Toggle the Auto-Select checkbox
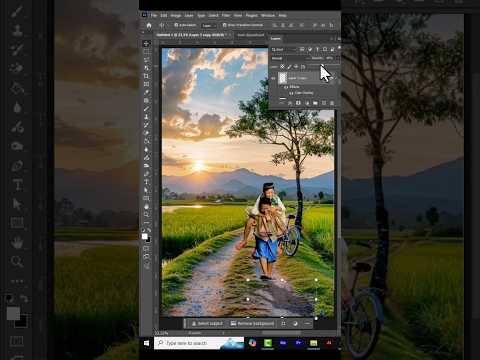 coord(176,25)
